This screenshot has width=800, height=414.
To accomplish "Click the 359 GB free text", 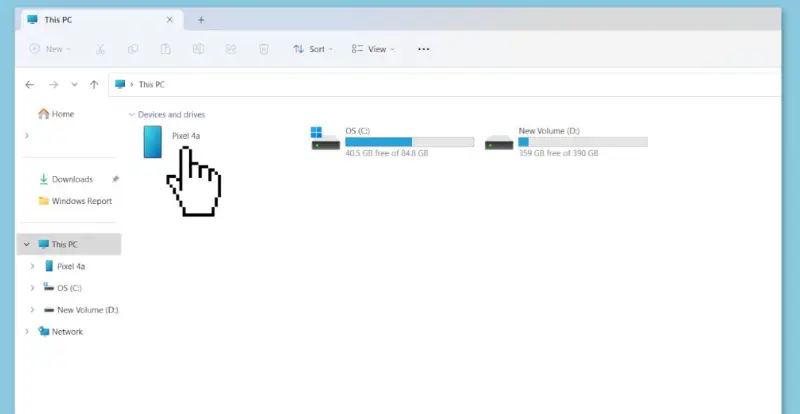I will click(558, 153).
